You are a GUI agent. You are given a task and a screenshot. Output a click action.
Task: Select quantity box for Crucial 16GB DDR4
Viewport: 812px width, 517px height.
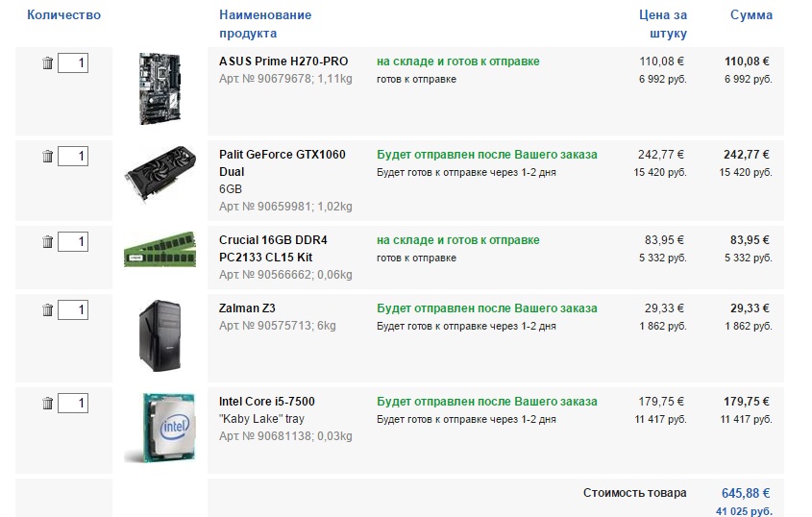coord(73,242)
